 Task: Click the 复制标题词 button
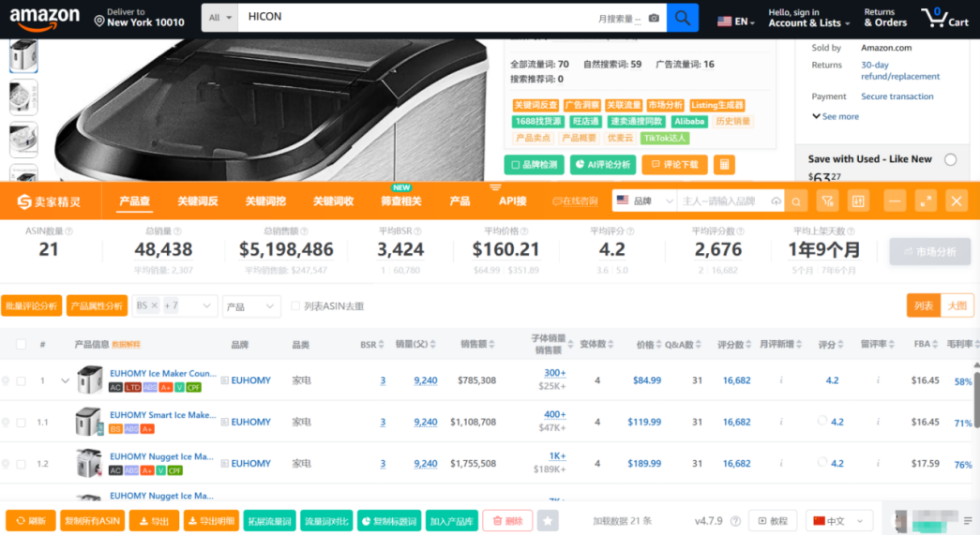click(388, 520)
